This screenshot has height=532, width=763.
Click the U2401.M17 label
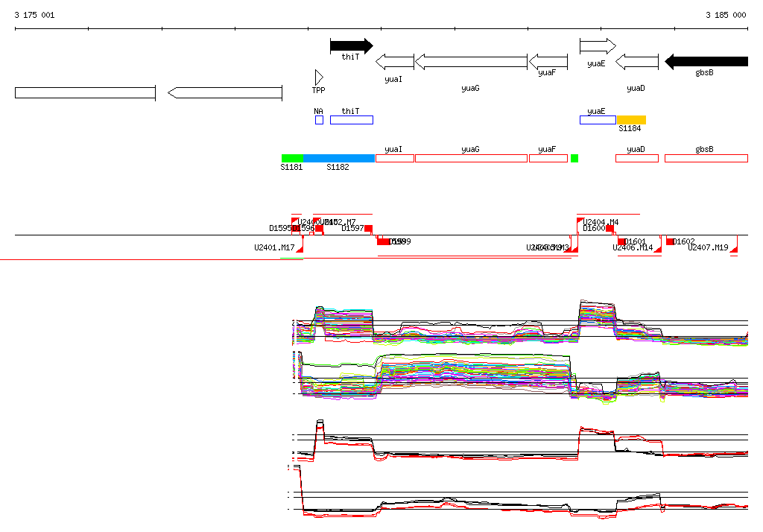[x=274, y=248]
